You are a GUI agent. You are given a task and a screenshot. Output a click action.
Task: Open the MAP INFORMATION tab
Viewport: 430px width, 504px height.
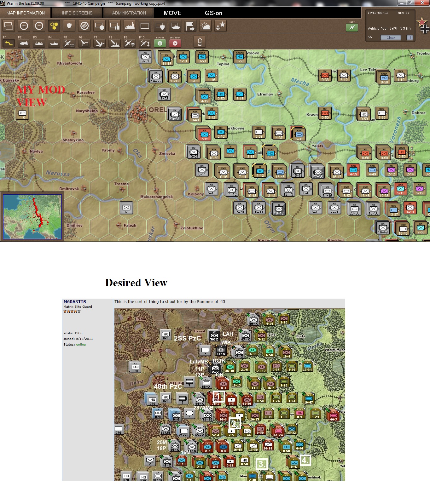26,13
